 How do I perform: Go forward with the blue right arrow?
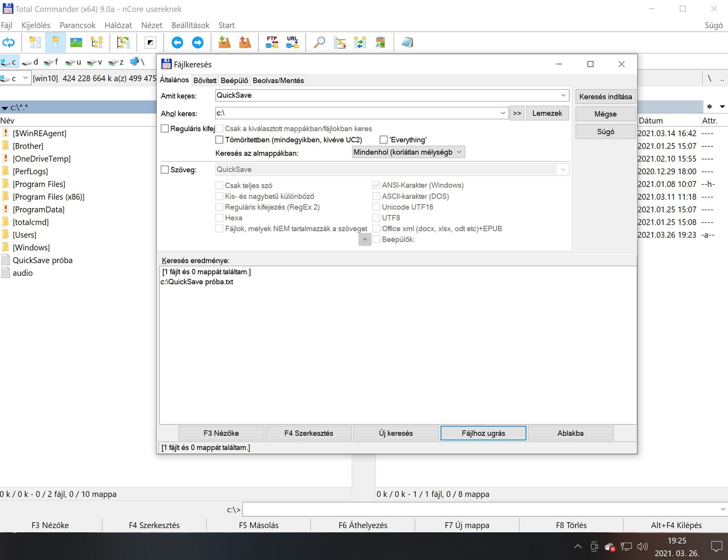(198, 42)
